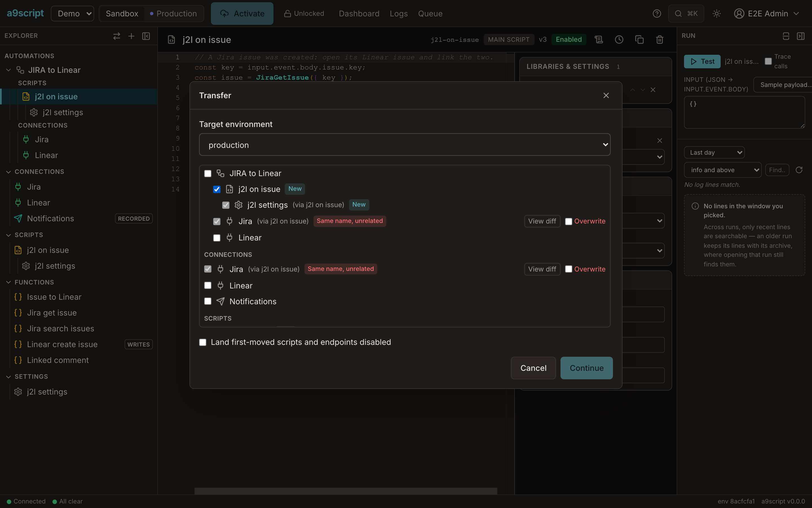
Task: Collapse the JIRA to Linear automation tree
Action: pyautogui.click(x=9, y=70)
